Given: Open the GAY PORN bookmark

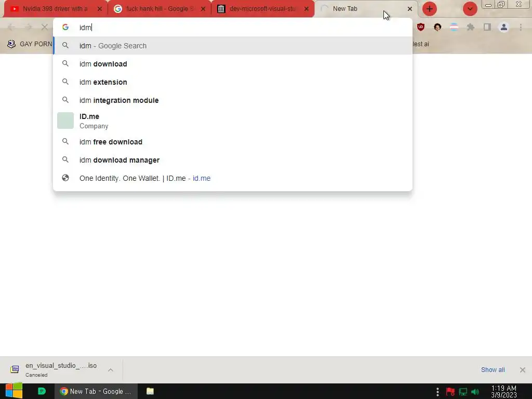Looking at the screenshot, I should point(30,44).
